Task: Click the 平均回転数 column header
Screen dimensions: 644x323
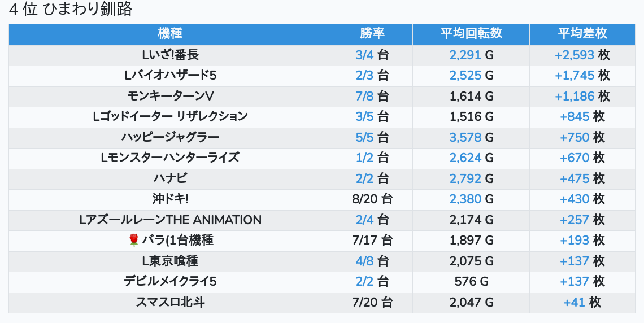Action: (x=471, y=34)
